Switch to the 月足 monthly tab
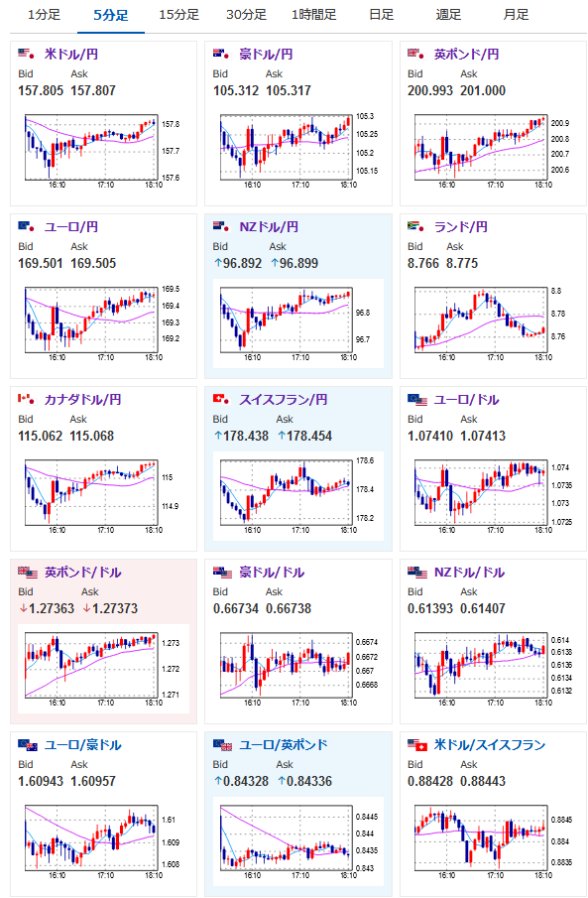The height and width of the screenshot is (898, 588). tap(516, 14)
